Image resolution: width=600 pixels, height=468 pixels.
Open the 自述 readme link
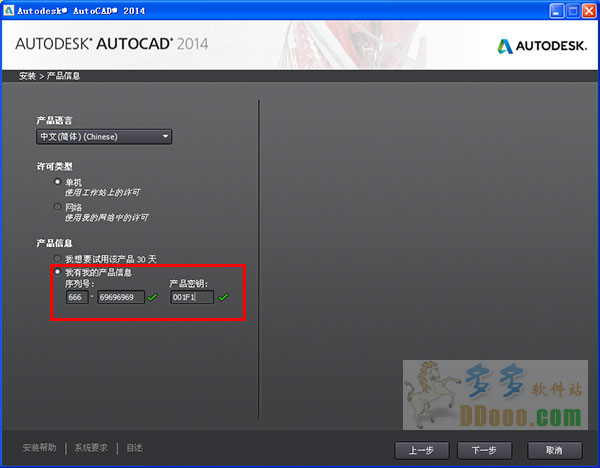point(135,448)
